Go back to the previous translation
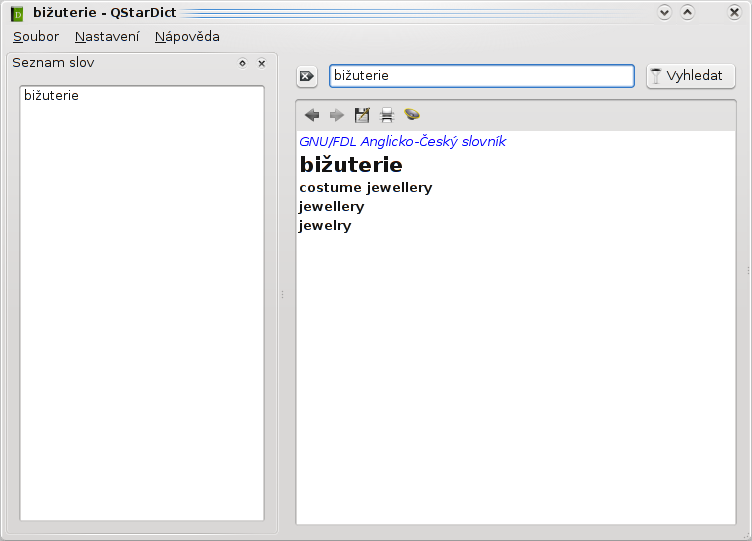This screenshot has height=541, width=752. [312, 115]
